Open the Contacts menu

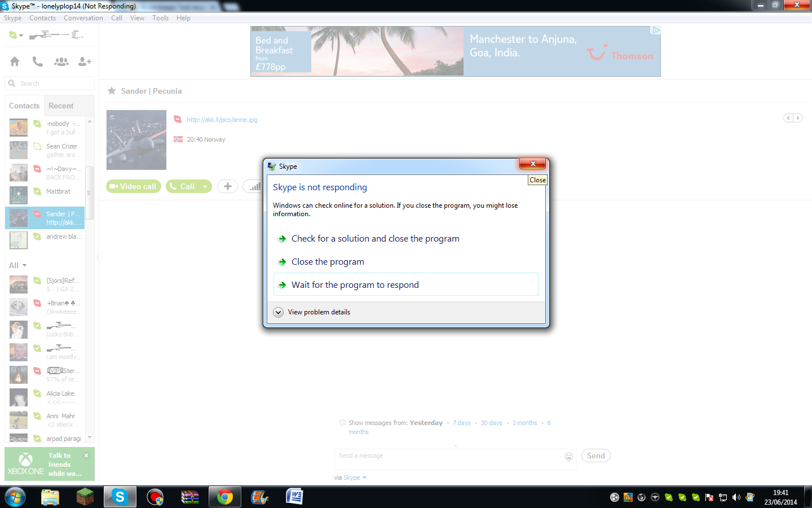[42, 18]
